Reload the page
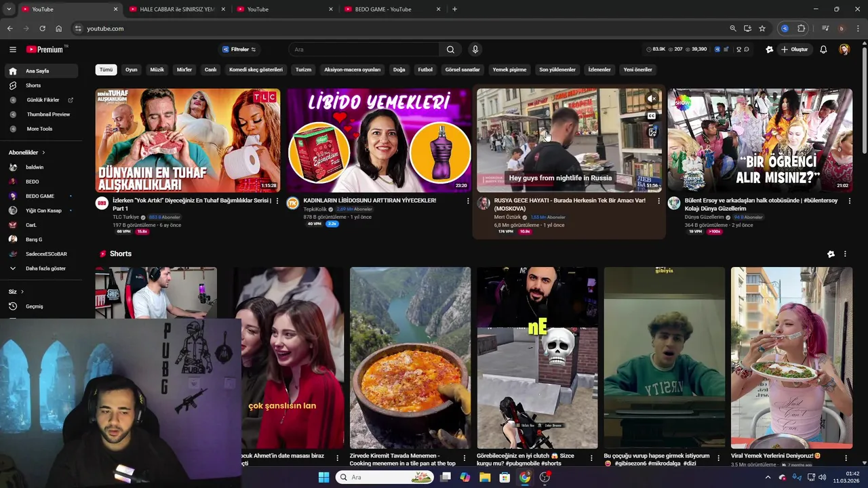This screenshot has width=868, height=488. tap(42, 28)
